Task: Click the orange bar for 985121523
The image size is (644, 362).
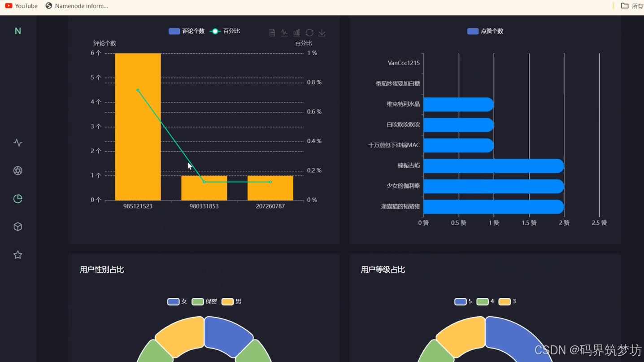Action: [138, 127]
